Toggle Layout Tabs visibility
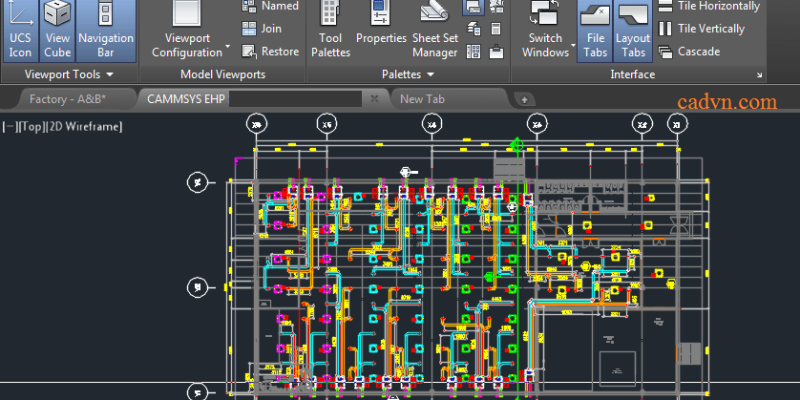Viewport: 800px width, 400px height. point(633,31)
